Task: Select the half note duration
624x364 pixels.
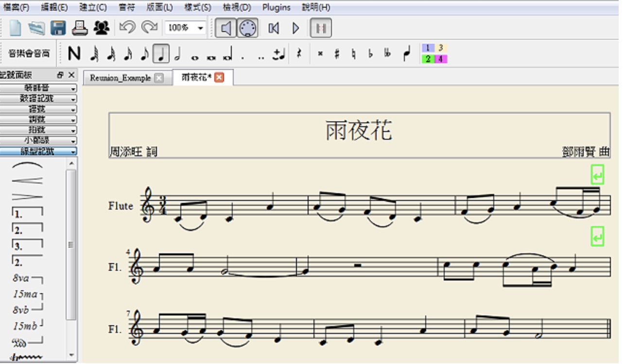Action: pos(178,53)
